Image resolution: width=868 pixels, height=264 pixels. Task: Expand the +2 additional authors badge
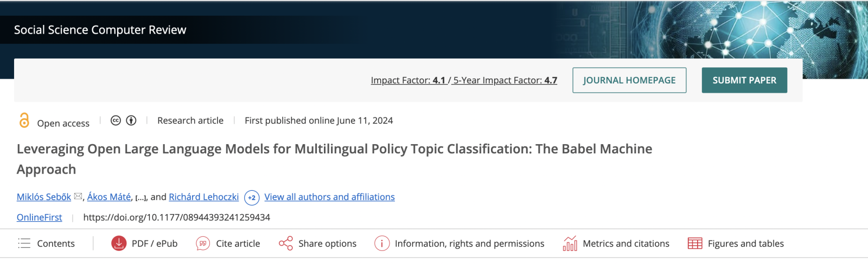coord(252,197)
